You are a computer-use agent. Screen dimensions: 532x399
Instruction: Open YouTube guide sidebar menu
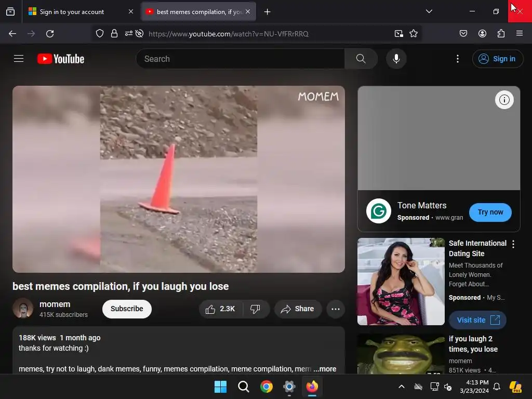(x=19, y=59)
